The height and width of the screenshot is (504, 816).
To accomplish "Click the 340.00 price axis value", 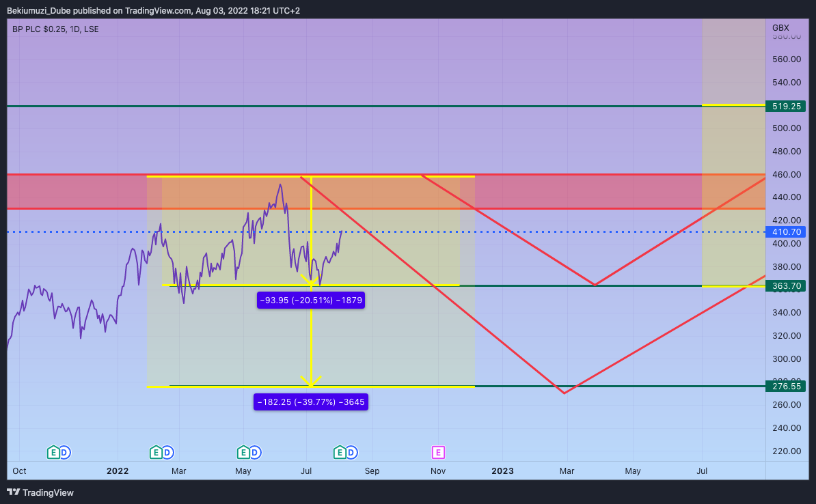I will tap(787, 313).
